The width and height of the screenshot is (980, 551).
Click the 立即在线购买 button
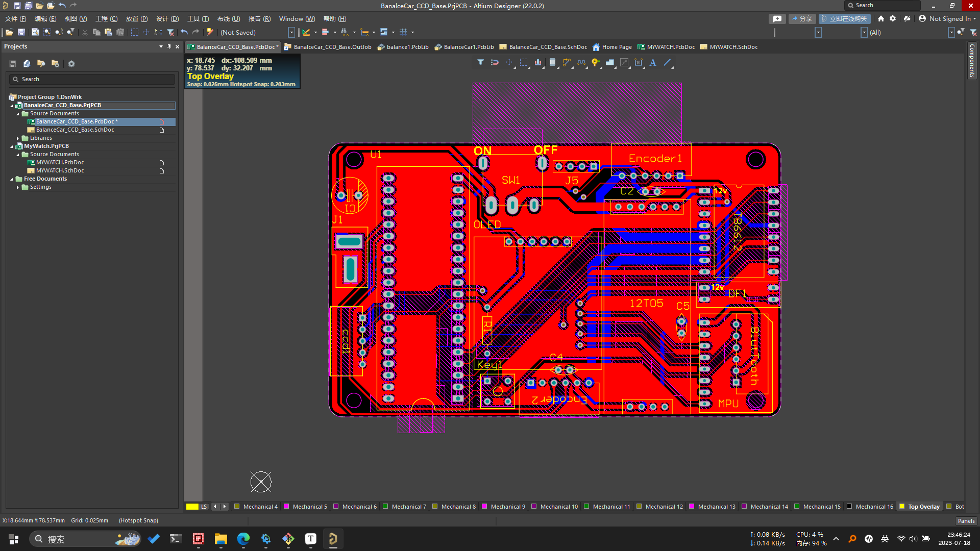[844, 19]
